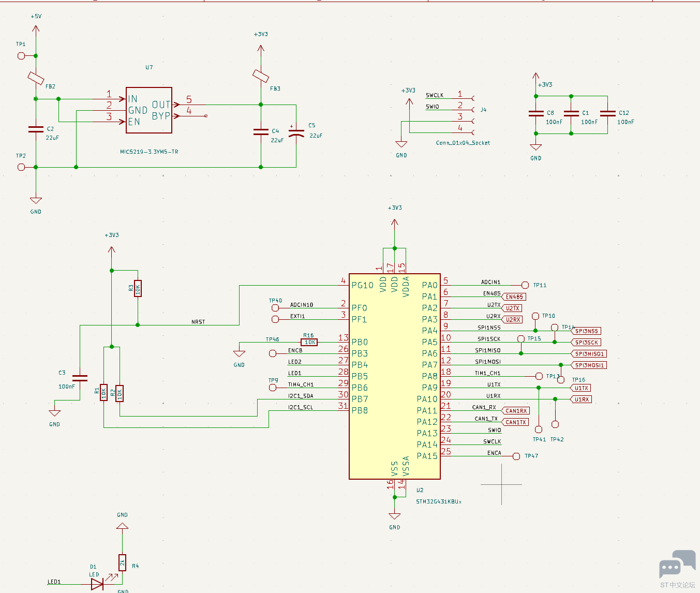The height and width of the screenshot is (593, 700).
Task: Select resistor R1 10K
Action: pos(103,393)
